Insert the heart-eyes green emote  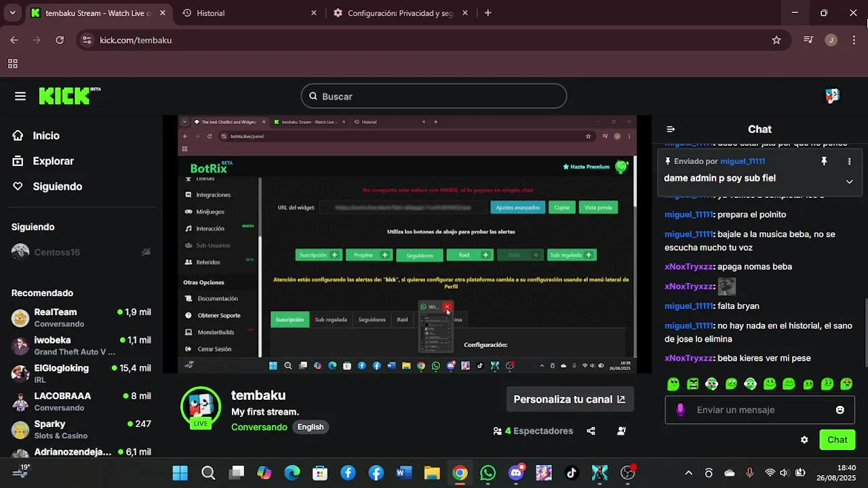tap(846, 384)
